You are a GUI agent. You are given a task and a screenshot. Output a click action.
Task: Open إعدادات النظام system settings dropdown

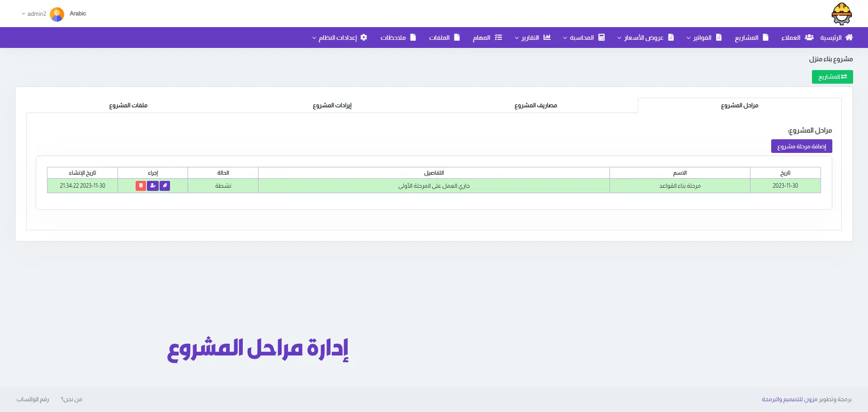pyautogui.click(x=340, y=38)
